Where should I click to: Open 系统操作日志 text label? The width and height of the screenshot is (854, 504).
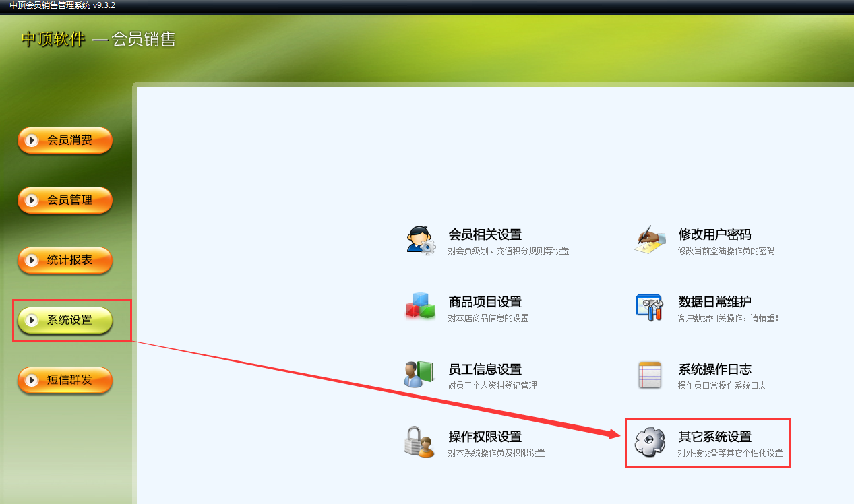click(x=714, y=369)
